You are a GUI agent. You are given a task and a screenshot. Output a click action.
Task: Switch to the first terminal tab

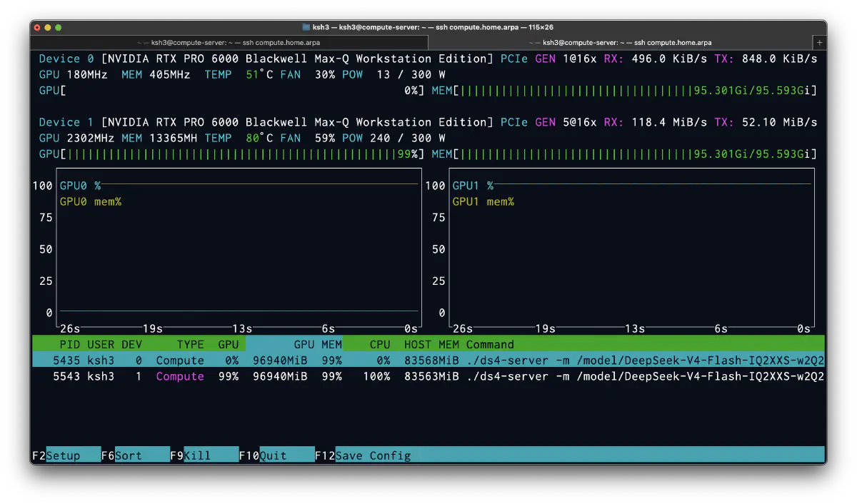click(x=230, y=43)
